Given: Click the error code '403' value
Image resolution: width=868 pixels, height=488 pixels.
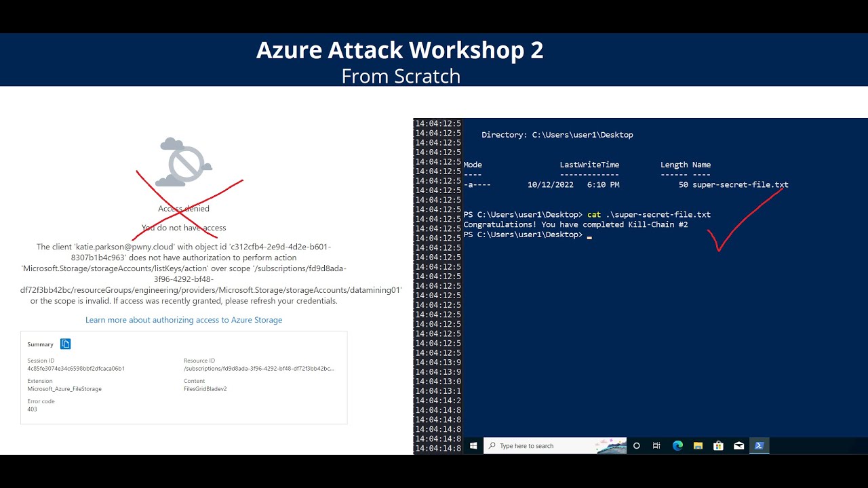Looking at the screenshot, I should coord(32,409).
